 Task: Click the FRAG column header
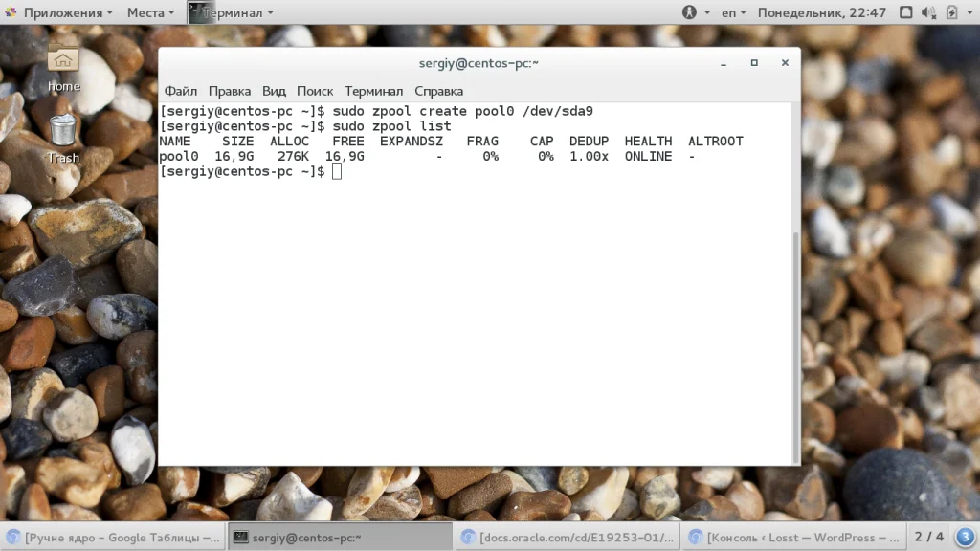click(482, 142)
